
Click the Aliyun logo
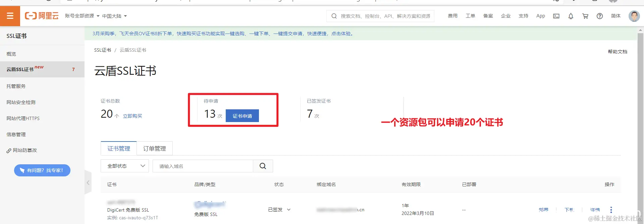(42, 16)
